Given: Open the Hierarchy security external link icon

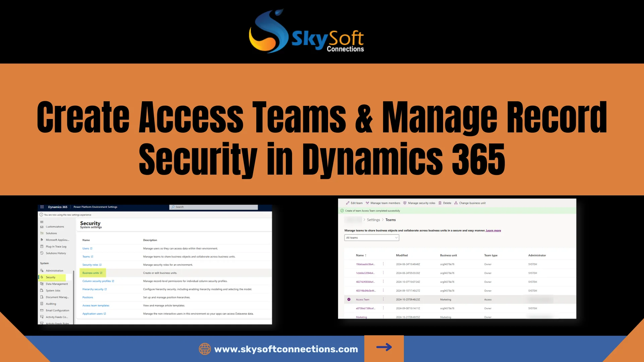Looking at the screenshot, I should point(106,289).
